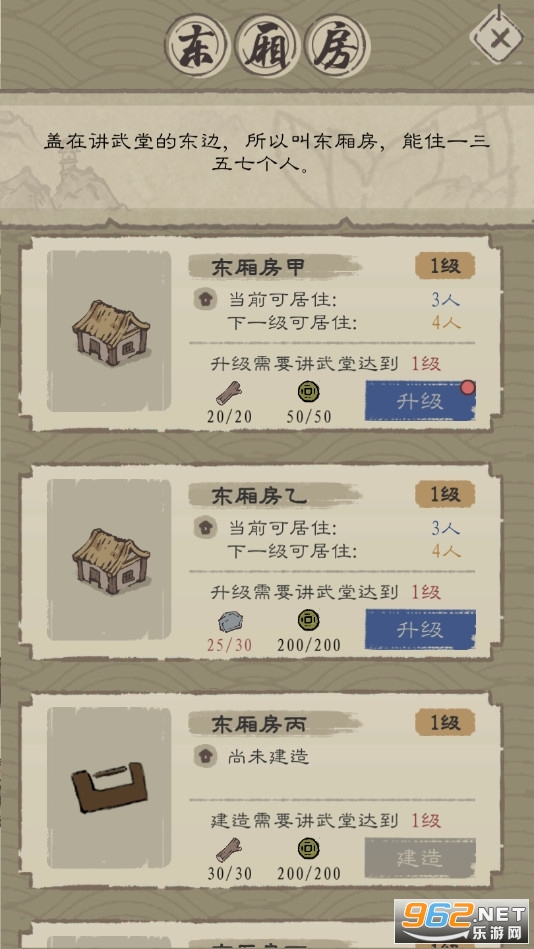The height and width of the screenshot is (949, 534).
Task: Click the greyed 建造 button for 东厢房丙
Action: click(x=420, y=858)
